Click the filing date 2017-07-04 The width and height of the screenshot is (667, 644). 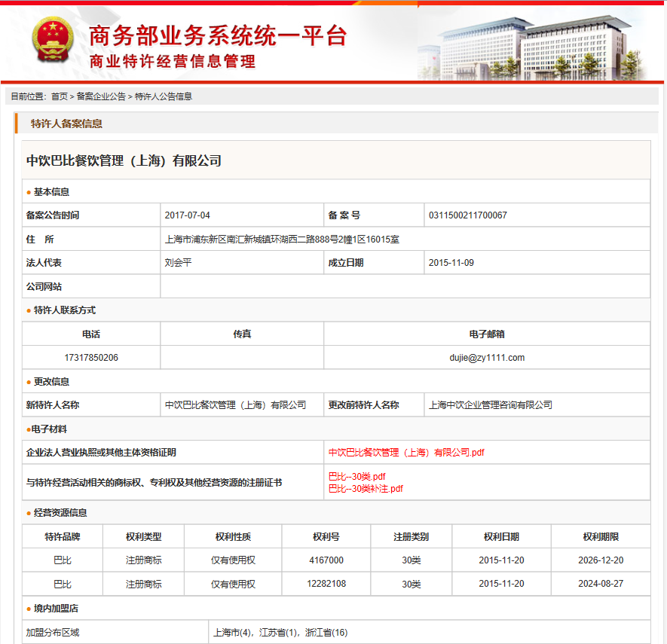click(x=187, y=215)
